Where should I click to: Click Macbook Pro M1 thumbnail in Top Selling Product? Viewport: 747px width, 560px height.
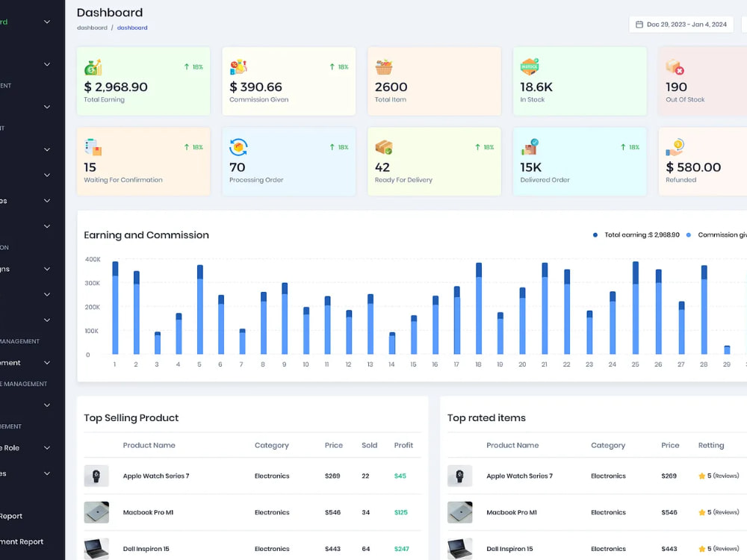tap(96, 512)
